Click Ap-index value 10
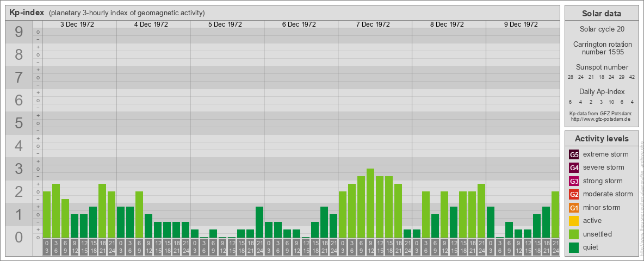Viewport: 644px width, 261px height. (611, 102)
